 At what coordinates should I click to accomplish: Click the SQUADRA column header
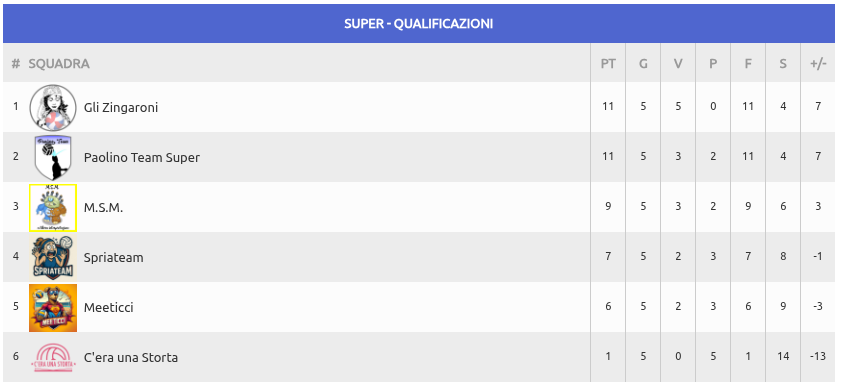click(x=59, y=64)
